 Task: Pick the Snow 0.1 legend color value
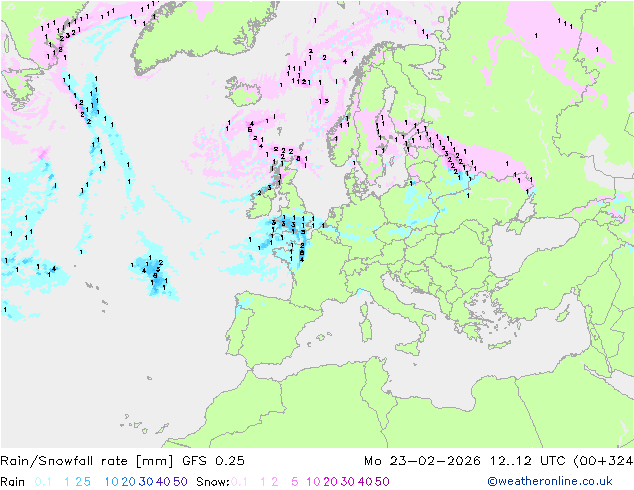[x=239, y=482]
